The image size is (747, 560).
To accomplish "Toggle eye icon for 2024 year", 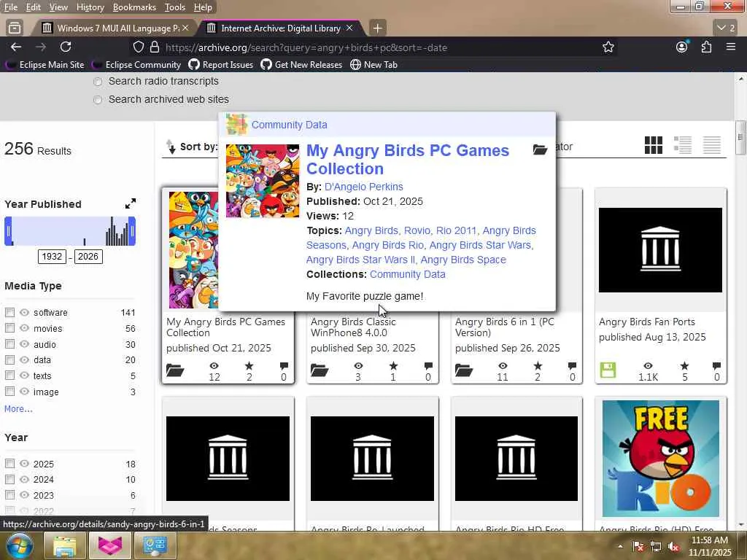I will [x=24, y=479].
